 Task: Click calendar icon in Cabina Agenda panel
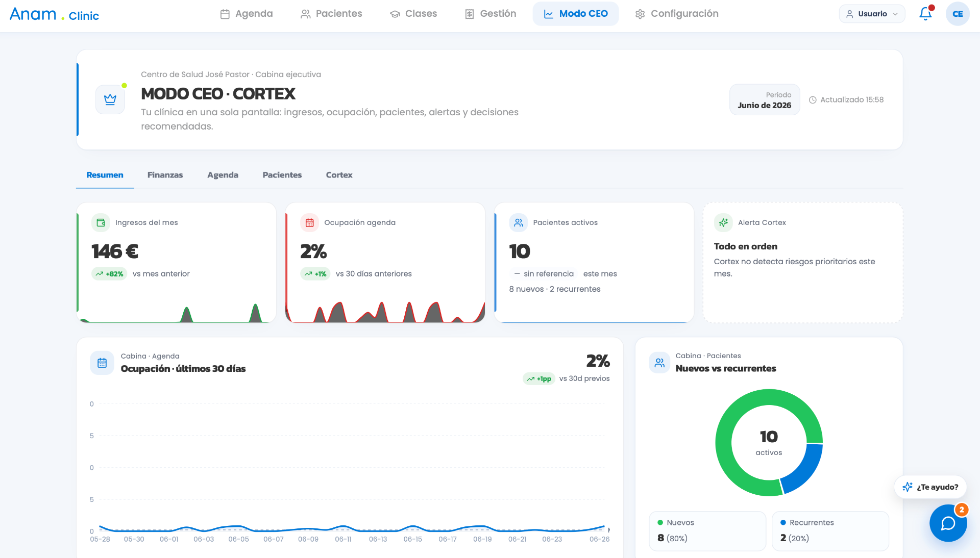tap(102, 363)
